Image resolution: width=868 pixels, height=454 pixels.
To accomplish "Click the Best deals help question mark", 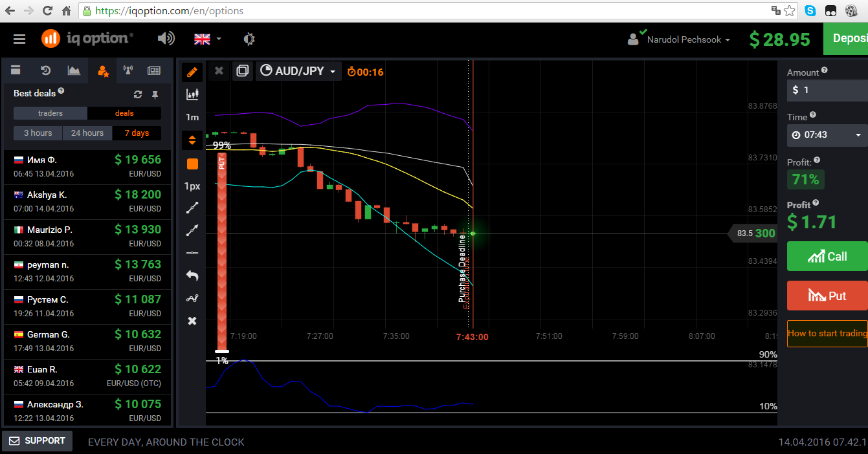I will pyautogui.click(x=61, y=92).
